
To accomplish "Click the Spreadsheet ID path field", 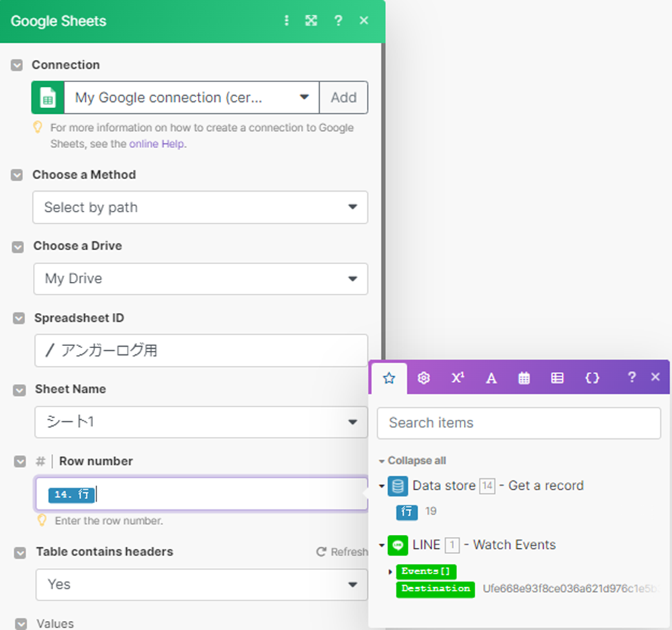I will 201,351.
